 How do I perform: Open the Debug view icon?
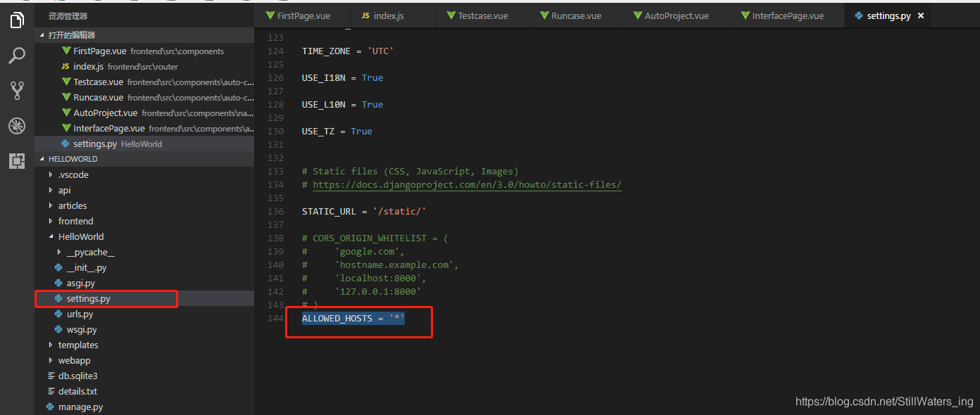tap(17, 126)
